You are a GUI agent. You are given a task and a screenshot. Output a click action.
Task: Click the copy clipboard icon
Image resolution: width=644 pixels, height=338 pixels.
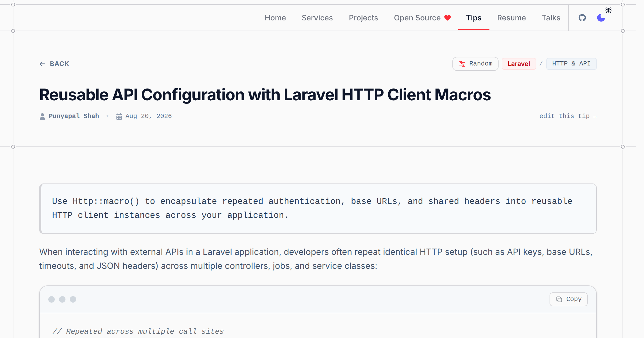click(559, 299)
